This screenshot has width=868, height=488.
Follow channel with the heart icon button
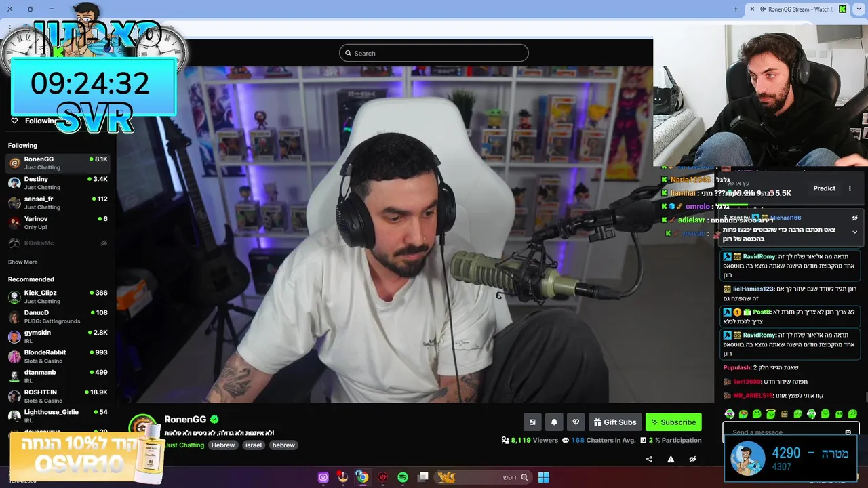[576, 422]
